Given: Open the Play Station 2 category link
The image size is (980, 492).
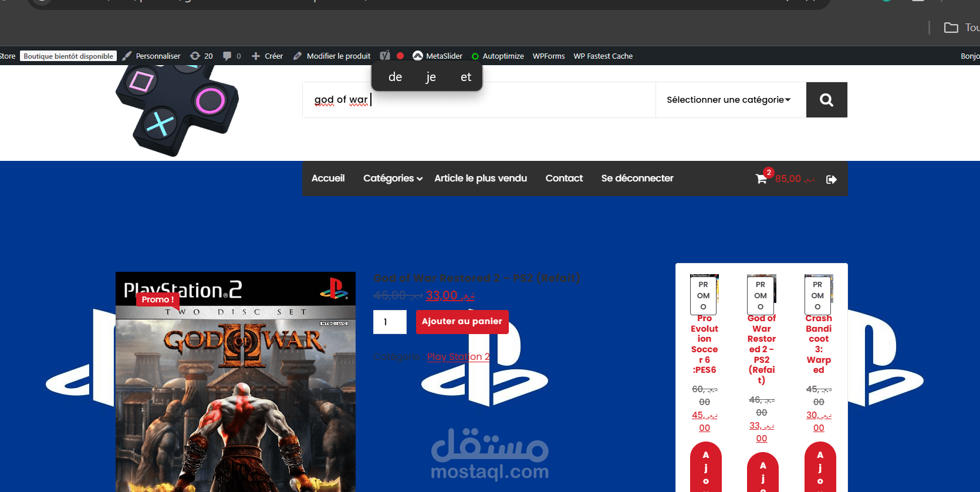Looking at the screenshot, I should [458, 356].
